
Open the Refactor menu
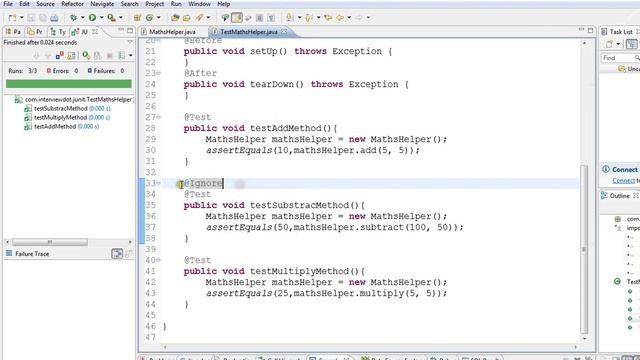[72, 4]
